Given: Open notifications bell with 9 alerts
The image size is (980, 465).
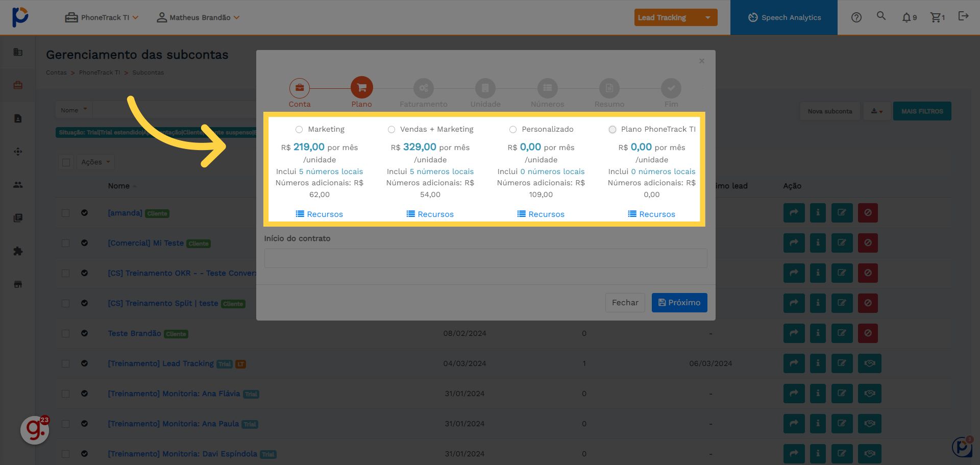Looking at the screenshot, I should point(909,17).
